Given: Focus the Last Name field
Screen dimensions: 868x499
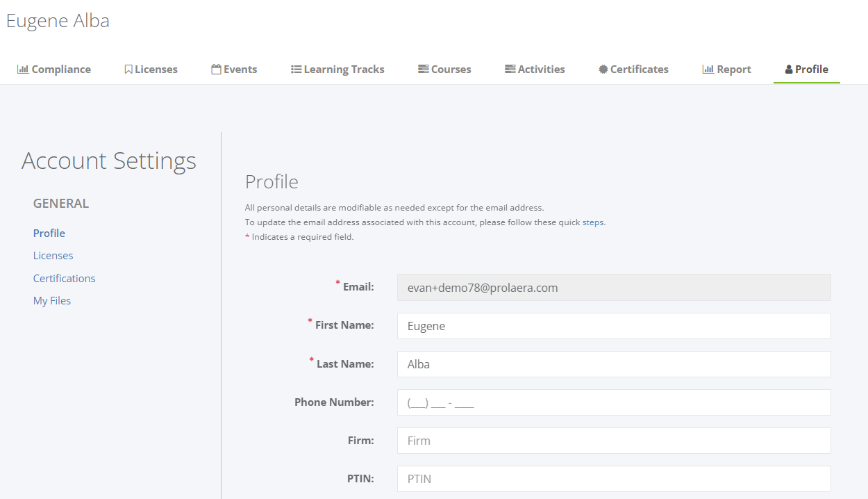Looking at the screenshot, I should 614,364.
